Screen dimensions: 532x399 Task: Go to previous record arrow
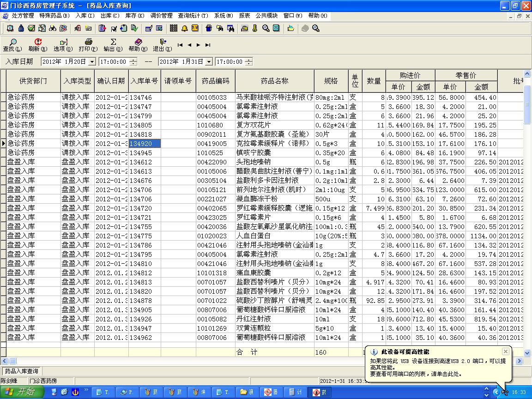[x=189, y=45]
